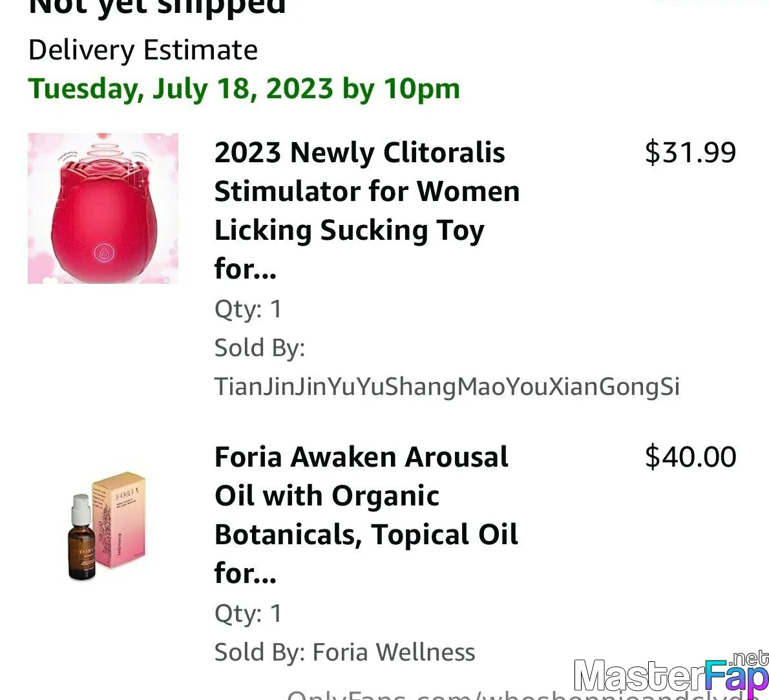Click the power symbol on rose image
This screenshot has width=769, height=700.
pos(104,253)
